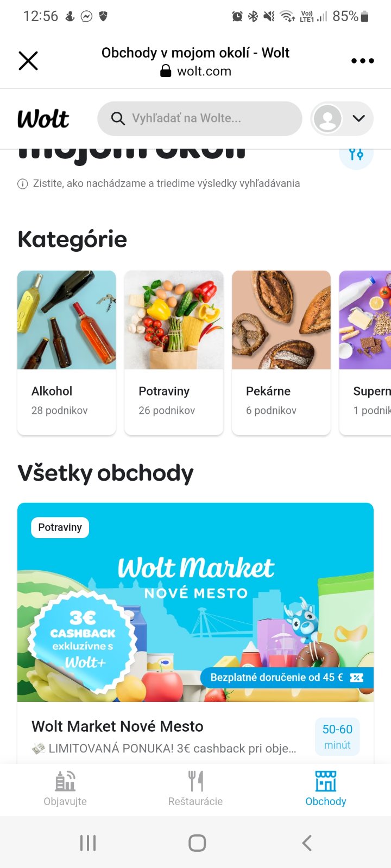The width and height of the screenshot is (391, 868).
Task: Tap the Potraviny tag on banner
Action: (x=60, y=527)
